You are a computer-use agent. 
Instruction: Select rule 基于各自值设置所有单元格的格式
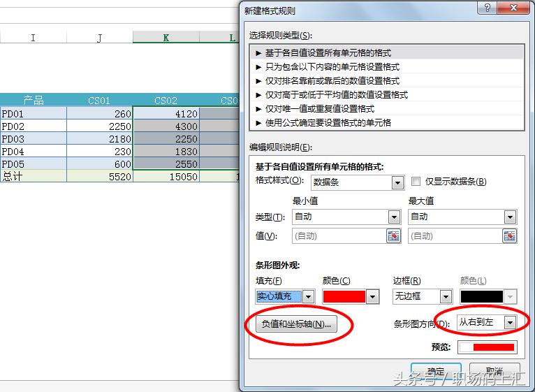click(387, 53)
